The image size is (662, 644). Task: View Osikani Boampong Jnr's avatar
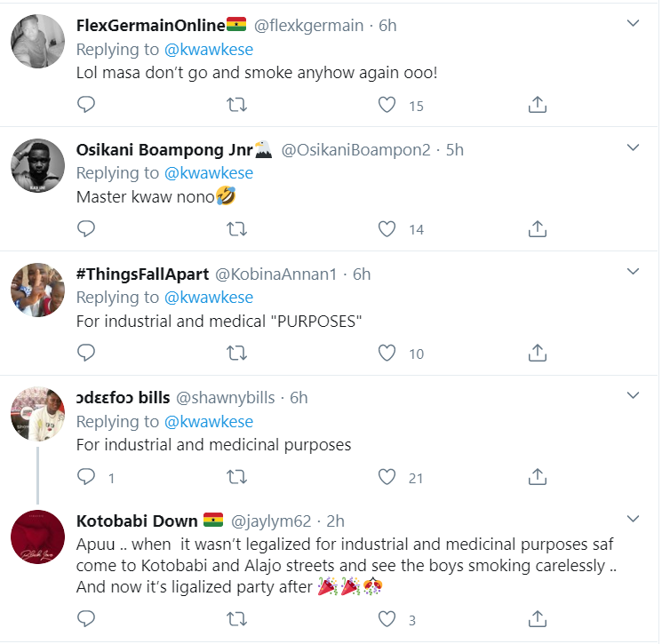[x=37, y=165]
